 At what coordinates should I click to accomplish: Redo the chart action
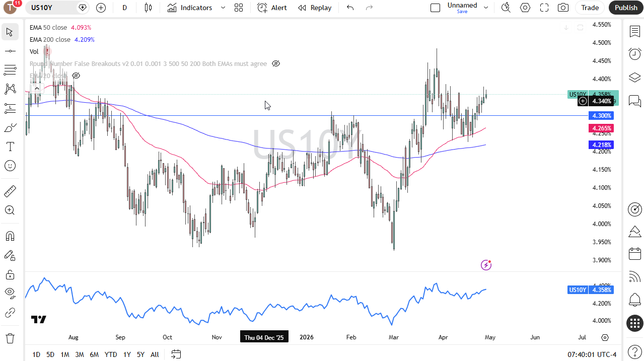369,8
